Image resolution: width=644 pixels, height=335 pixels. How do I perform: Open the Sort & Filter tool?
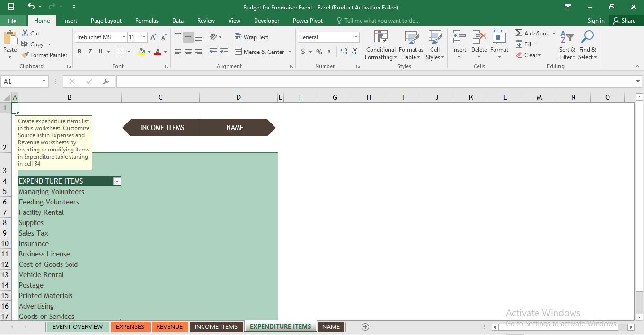click(x=567, y=45)
